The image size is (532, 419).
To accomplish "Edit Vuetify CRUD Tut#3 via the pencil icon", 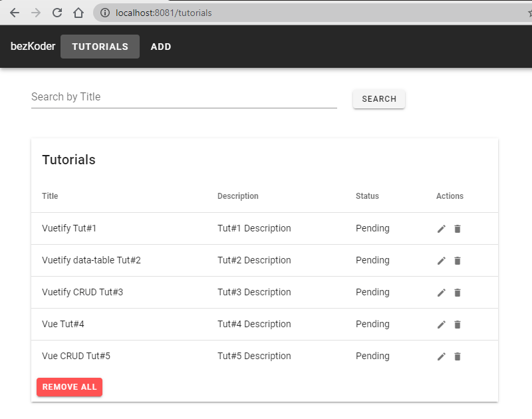I will (441, 292).
